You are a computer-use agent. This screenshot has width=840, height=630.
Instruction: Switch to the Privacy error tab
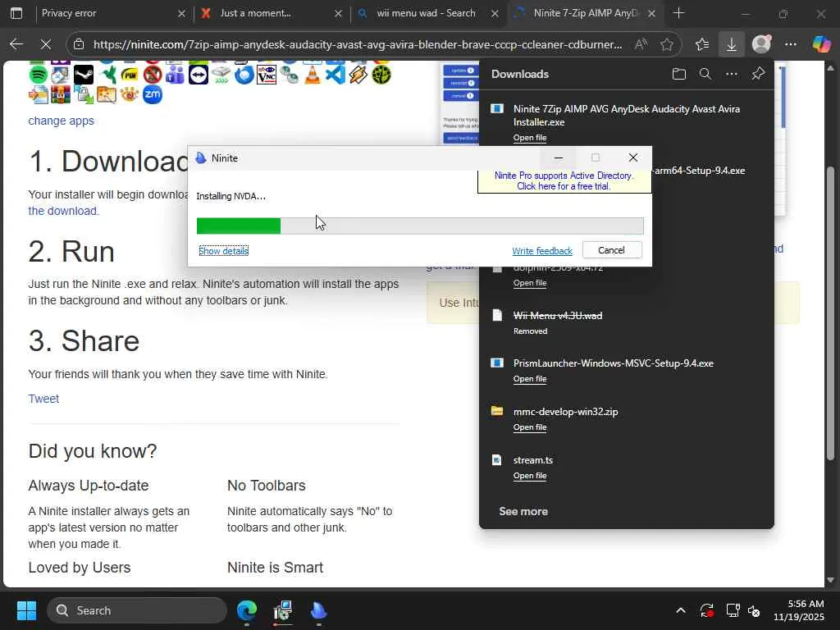(x=113, y=13)
